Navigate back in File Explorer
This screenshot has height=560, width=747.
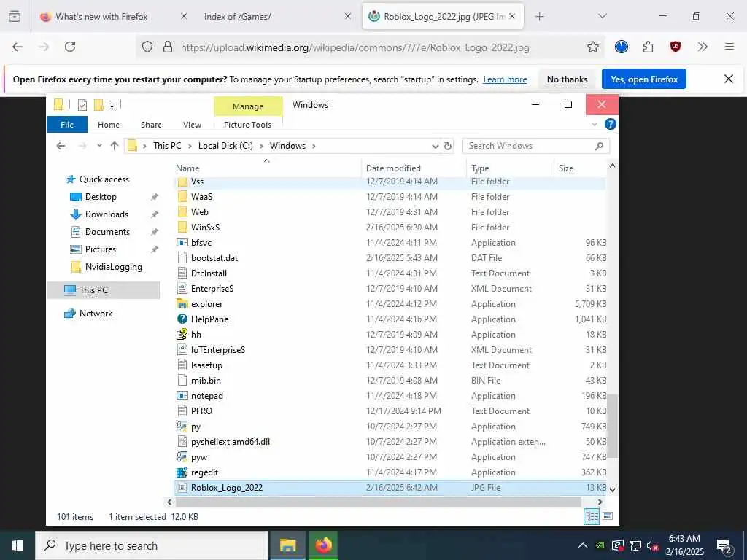[61, 146]
